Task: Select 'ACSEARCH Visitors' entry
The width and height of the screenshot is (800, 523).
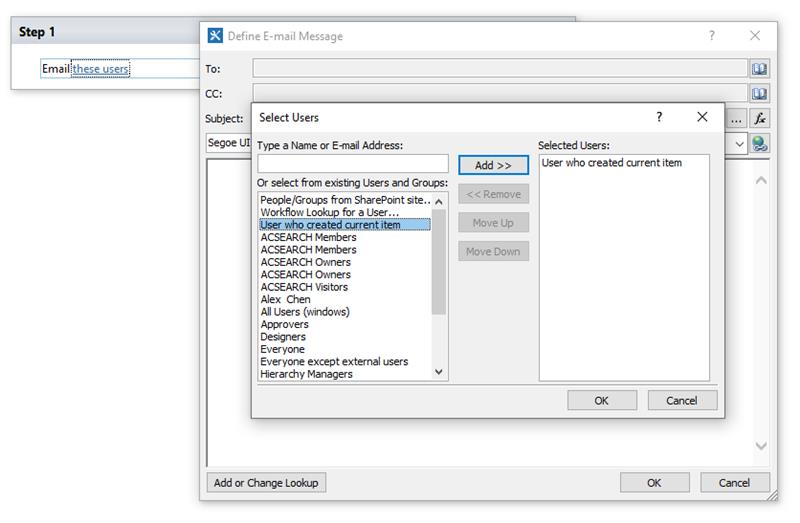Action: coord(345,287)
